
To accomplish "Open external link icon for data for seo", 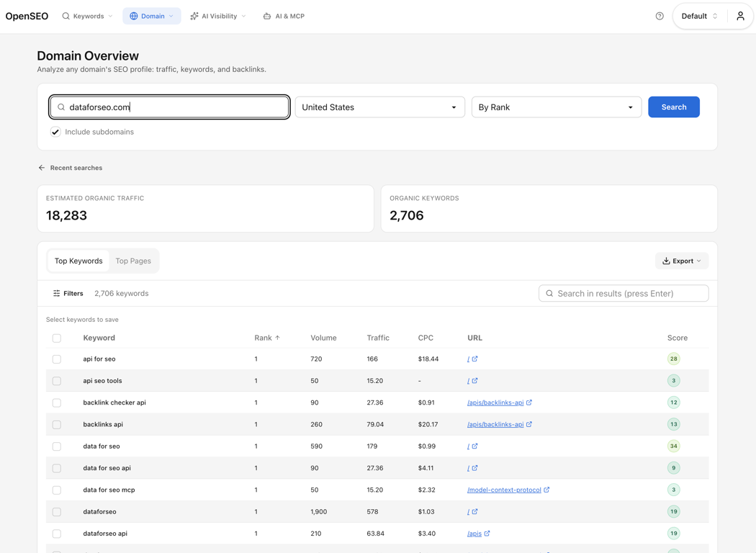I will tap(474, 446).
